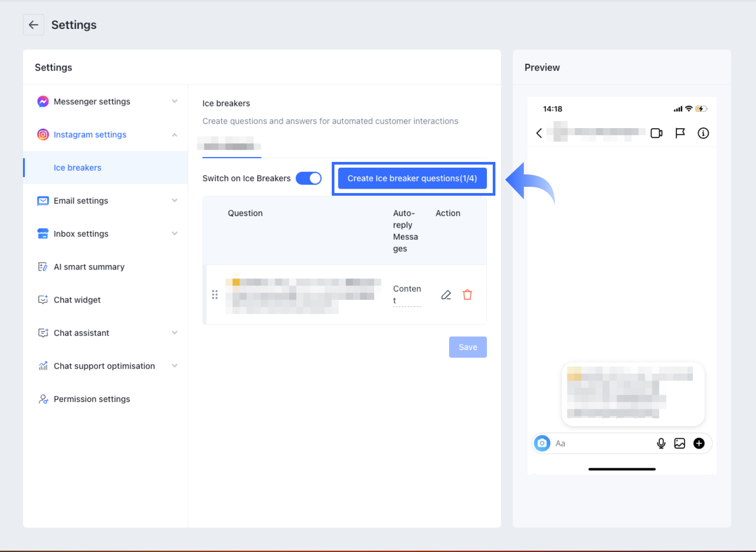Tap the video call icon in preview

656,133
